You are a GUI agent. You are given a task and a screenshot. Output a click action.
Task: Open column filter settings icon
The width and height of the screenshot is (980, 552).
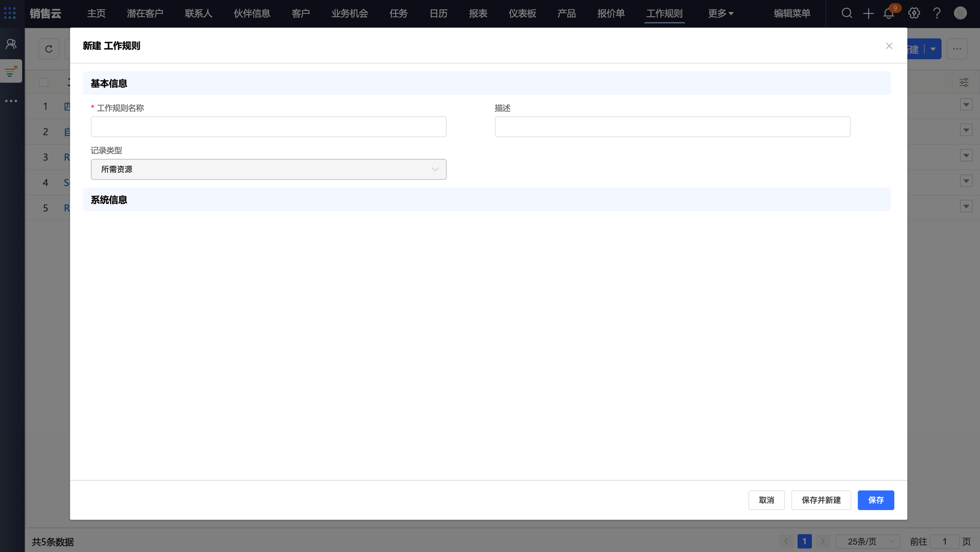pos(964,82)
